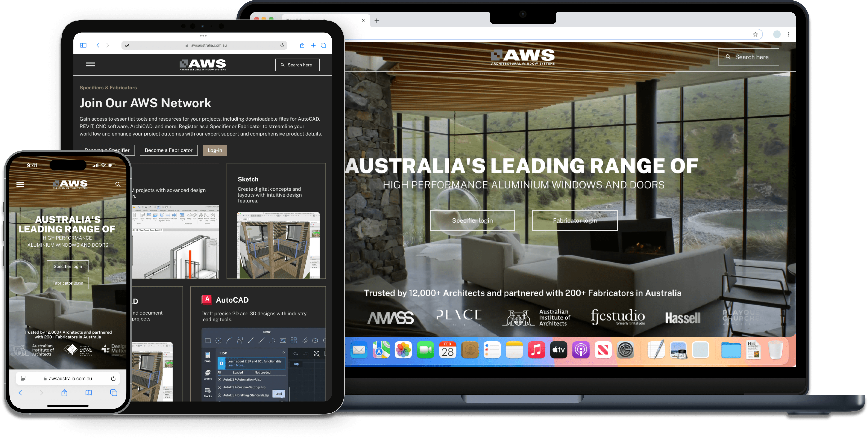Click the iPad Safari sidebar toggle icon
The width and height of the screenshot is (868, 439).
[x=83, y=45]
